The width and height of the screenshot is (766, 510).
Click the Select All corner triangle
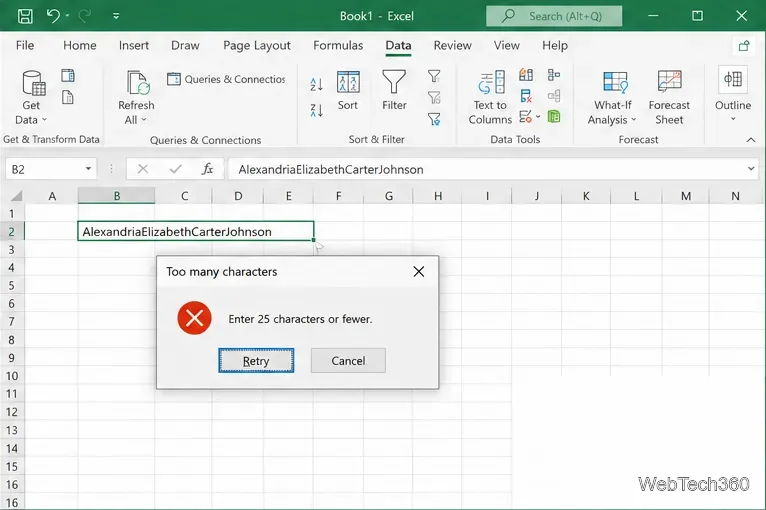click(16, 196)
